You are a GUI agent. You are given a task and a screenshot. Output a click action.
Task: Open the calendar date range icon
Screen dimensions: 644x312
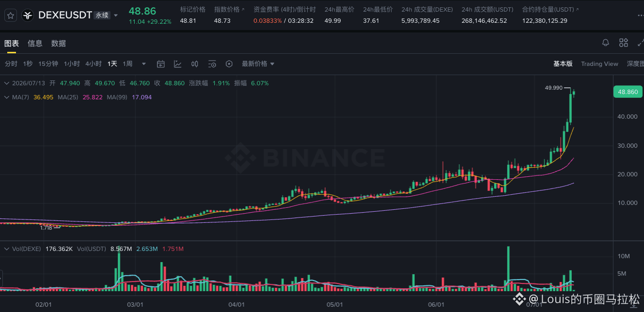pos(161,64)
